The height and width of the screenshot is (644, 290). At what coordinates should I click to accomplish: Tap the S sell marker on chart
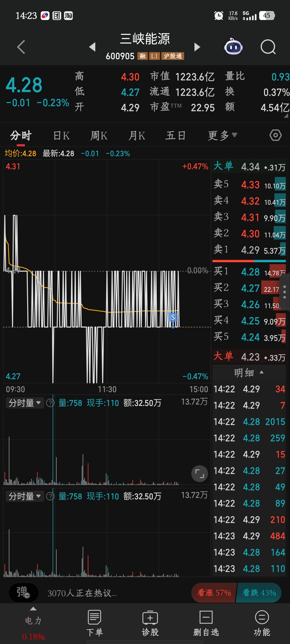[173, 317]
